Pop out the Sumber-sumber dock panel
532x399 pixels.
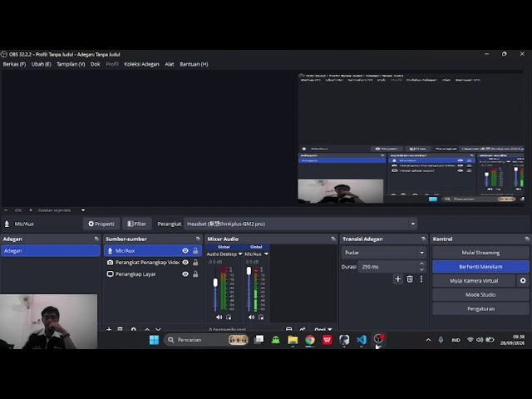198,239
